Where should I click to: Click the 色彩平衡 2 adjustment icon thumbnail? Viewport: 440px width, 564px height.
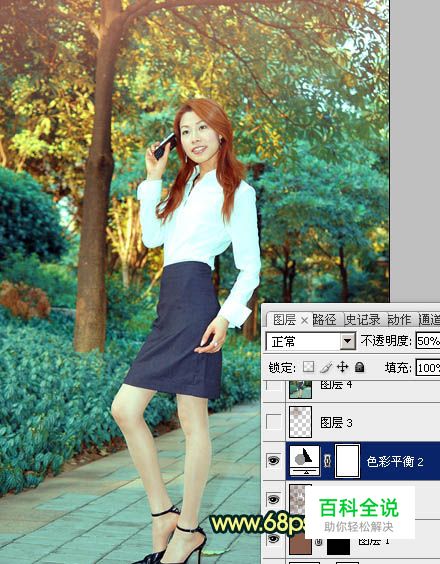point(305,461)
